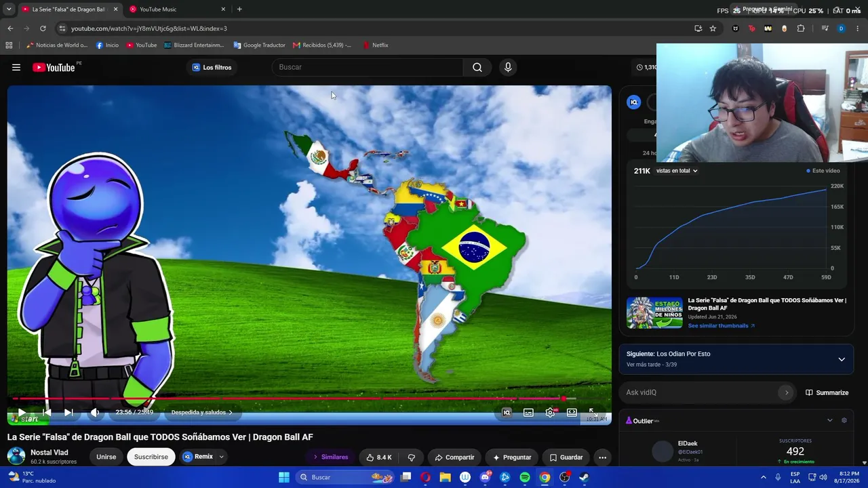The width and height of the screenshot is (868, 488).
Task: Enter full screen video mode
Action: click(592, 412)
